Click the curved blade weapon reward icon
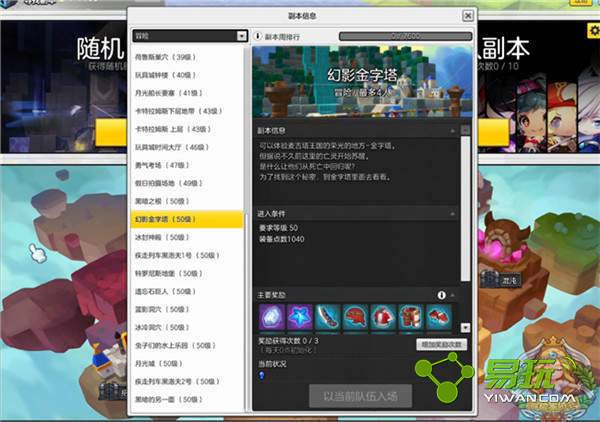This screenshot has height=422, width=600. [x=328, y=316]
